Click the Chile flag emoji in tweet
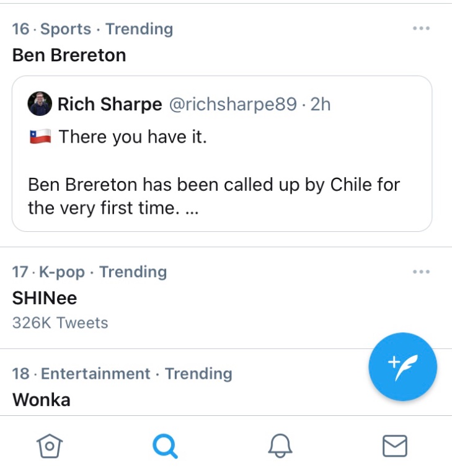The height and width of the screenshot is (476, 452). coord(40,136)
